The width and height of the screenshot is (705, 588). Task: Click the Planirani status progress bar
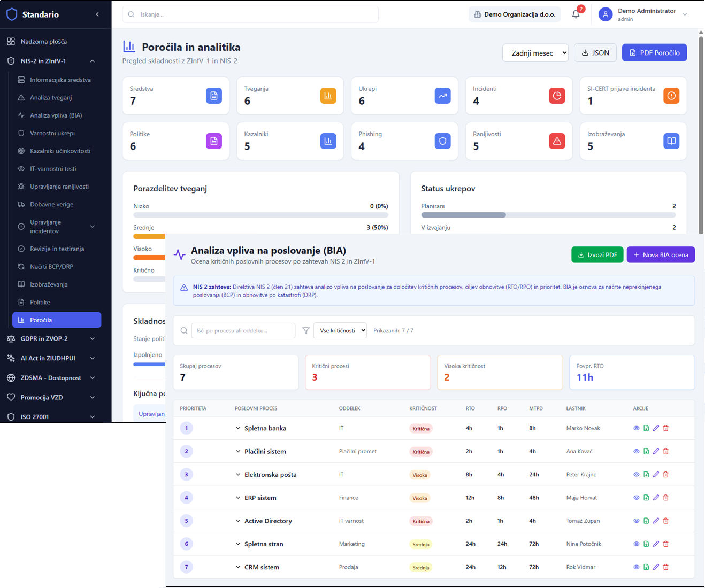point(548,215)
